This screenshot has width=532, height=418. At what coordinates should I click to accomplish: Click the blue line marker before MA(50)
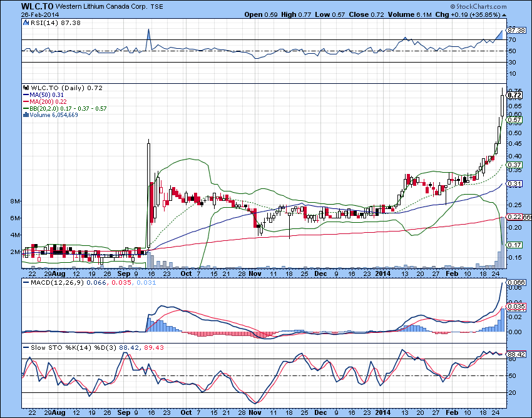click(26, 95)
